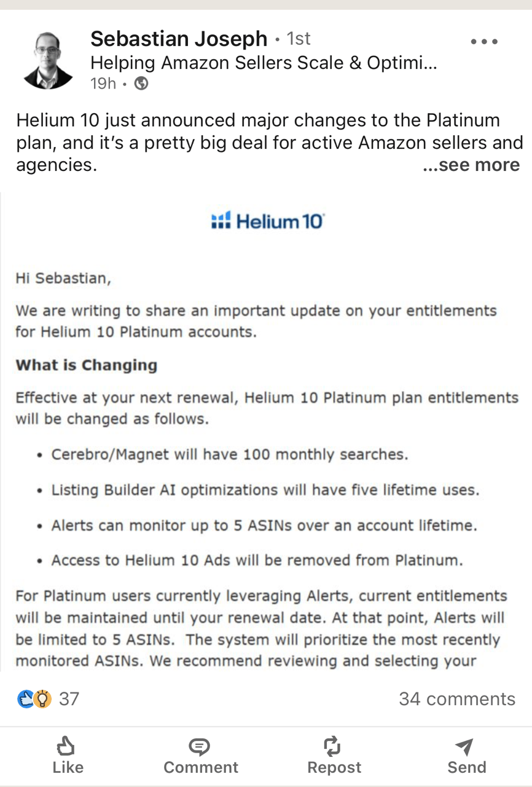View the 37 reactions count

tap(69, 699)
